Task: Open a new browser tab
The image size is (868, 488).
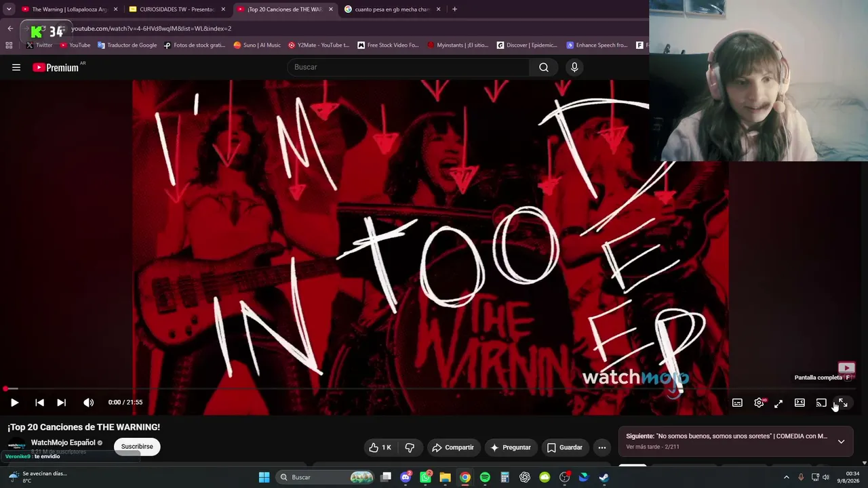Action: pyautogui.click(x=454, y=9)
